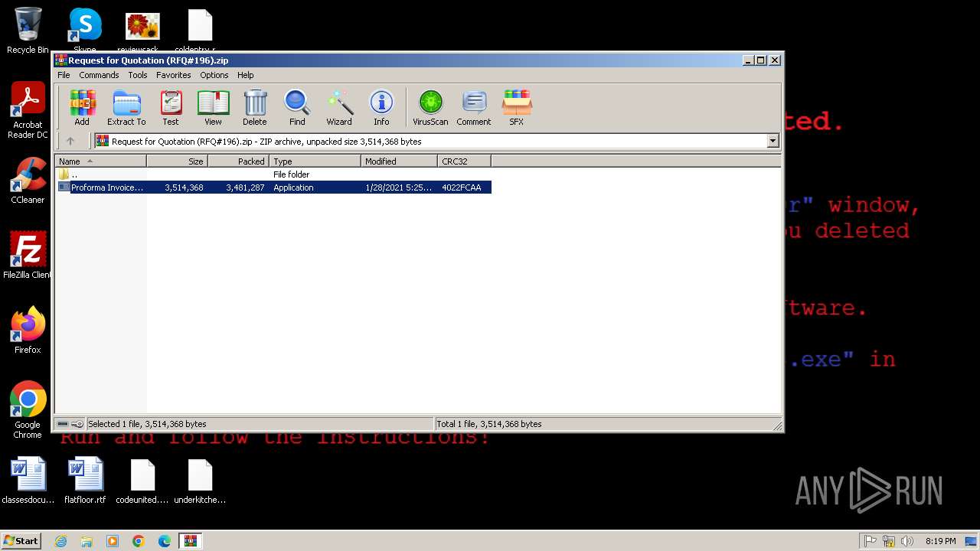Open Windows Media Player taskbar icon
This screenshot has width=980, height=551.
pyautogui.click(x=113, y=541)
